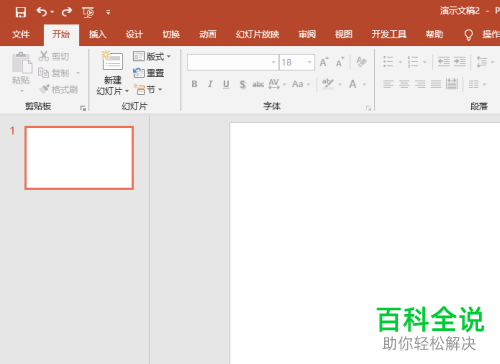Viewport: 500px width, 364px height.
Task: Click the 格式刷 (Format Painter) button
Action: [58, 89]
